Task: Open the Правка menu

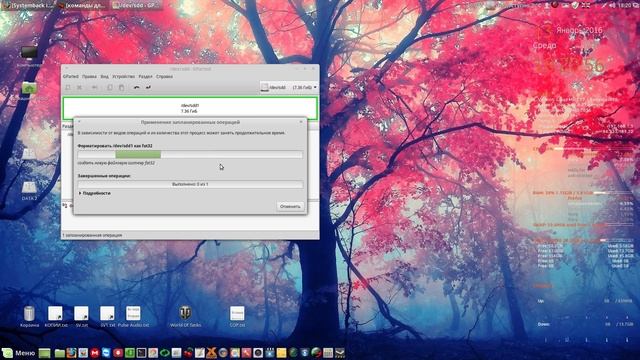Action: [x=89, y=76]
